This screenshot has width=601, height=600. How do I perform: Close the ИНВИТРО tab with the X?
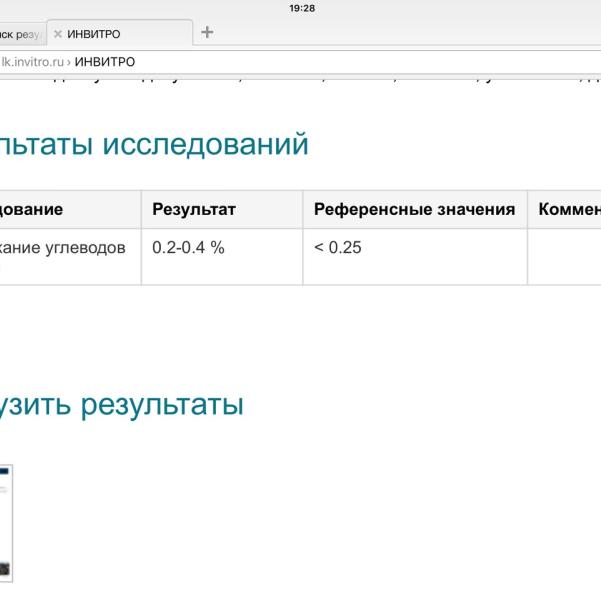click(x=57, y=34)
